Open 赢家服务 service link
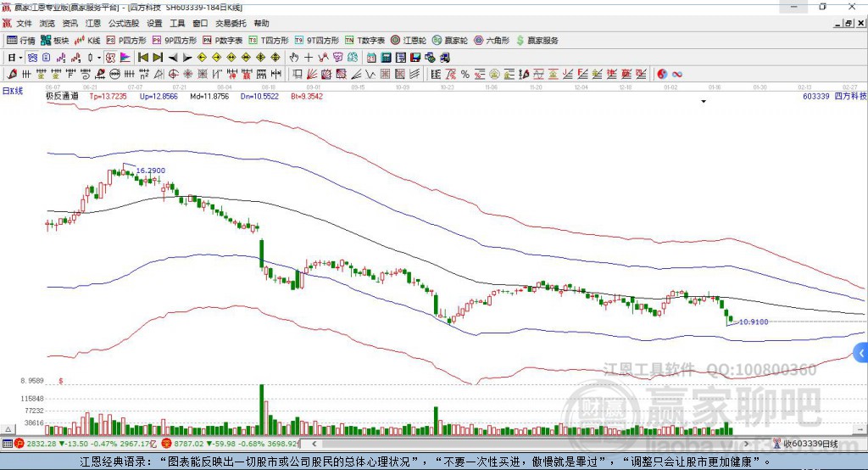This screenshot has width=868, height=470. click(537, 41)
